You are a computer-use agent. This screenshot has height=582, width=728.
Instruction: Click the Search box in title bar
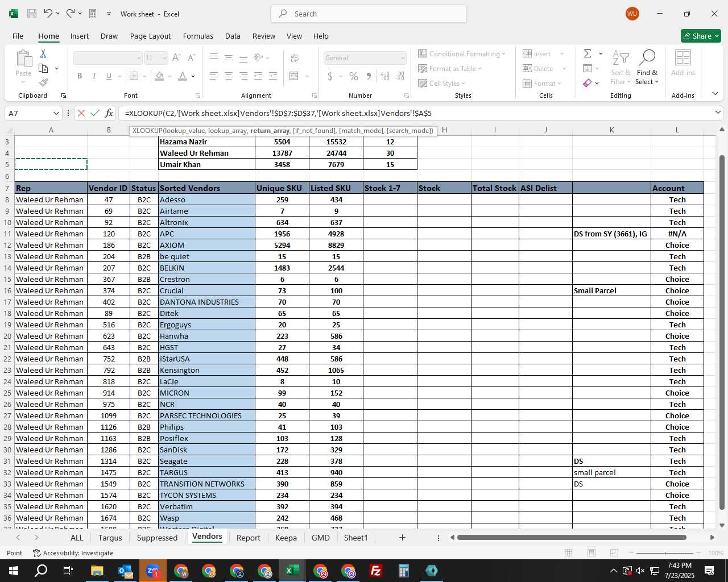tap(369, 14)
